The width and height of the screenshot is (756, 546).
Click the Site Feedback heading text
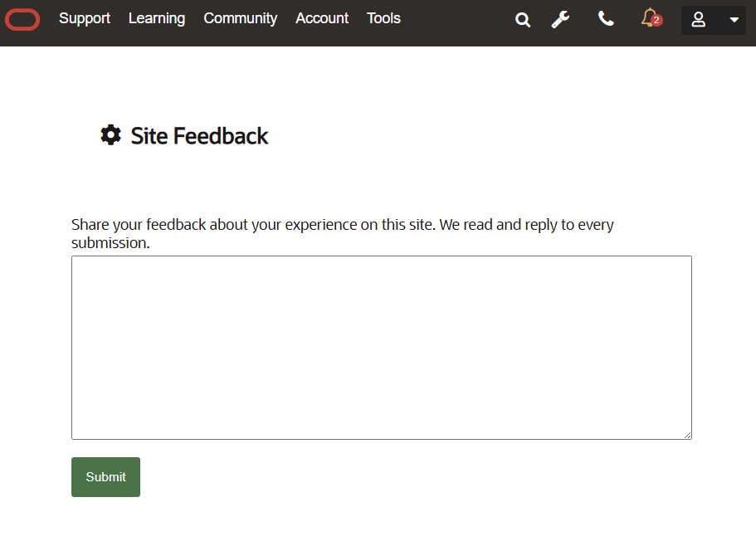(199, 136)
